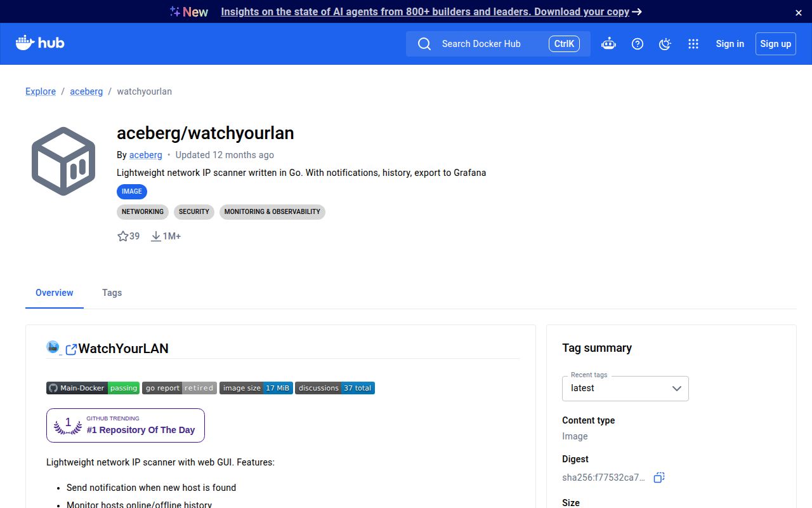The width and height of the screenshot is (812, 508).
Task: Open the help question mark icon
Action: tap(638, 44)
